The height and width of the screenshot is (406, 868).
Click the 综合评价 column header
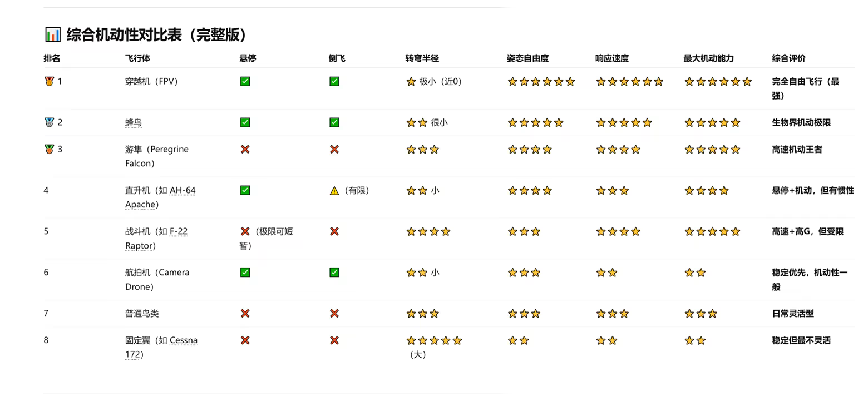788,58
